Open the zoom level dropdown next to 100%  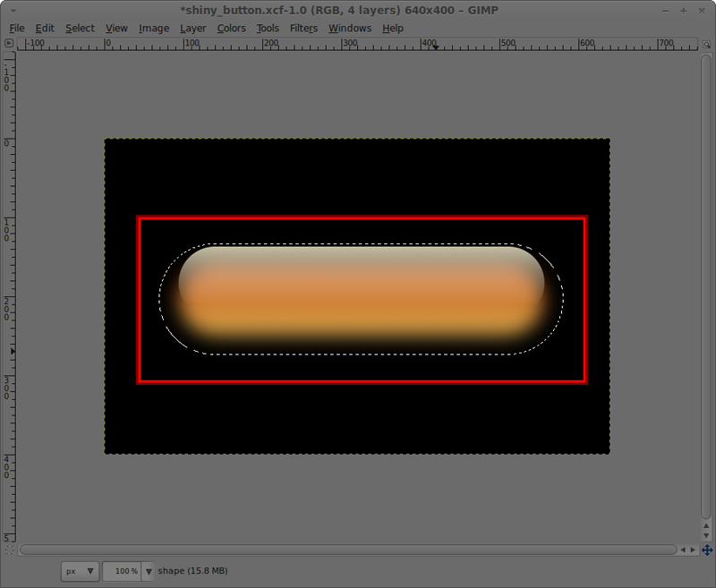tap(149, 570)
